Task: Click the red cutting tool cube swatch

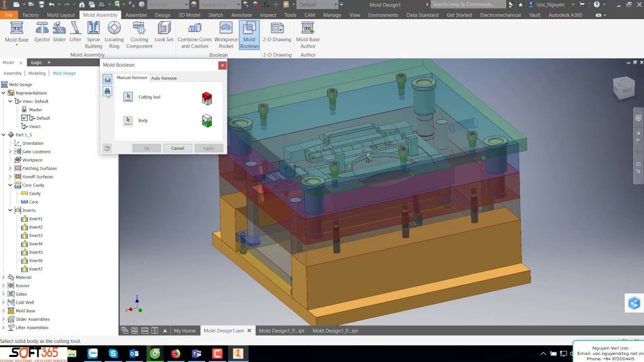Action: pos(207,98)
